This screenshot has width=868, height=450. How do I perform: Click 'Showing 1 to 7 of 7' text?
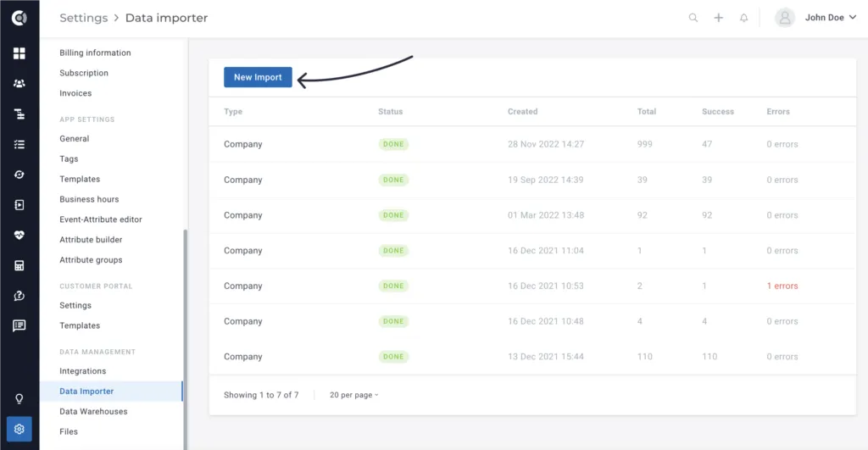click(x=261, y=395)
